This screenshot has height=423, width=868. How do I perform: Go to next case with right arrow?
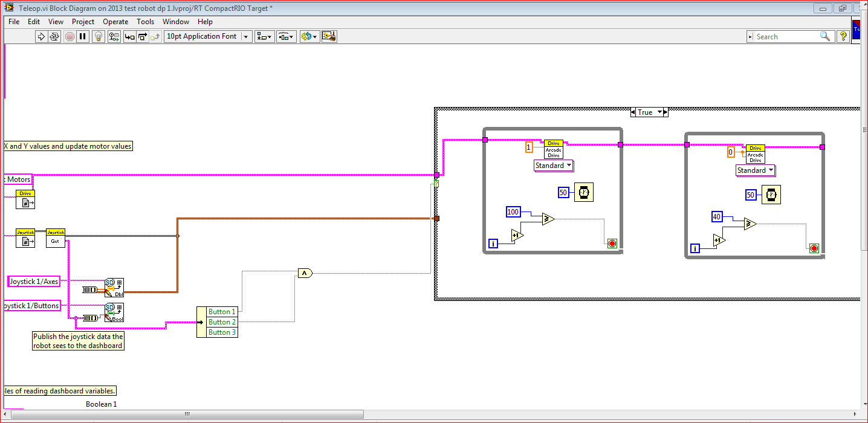tap(665, 112)
